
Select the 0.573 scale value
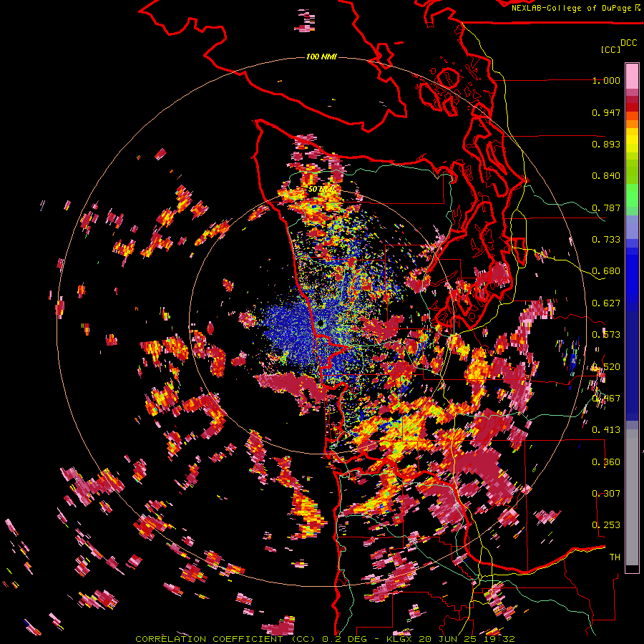[606, 335]
